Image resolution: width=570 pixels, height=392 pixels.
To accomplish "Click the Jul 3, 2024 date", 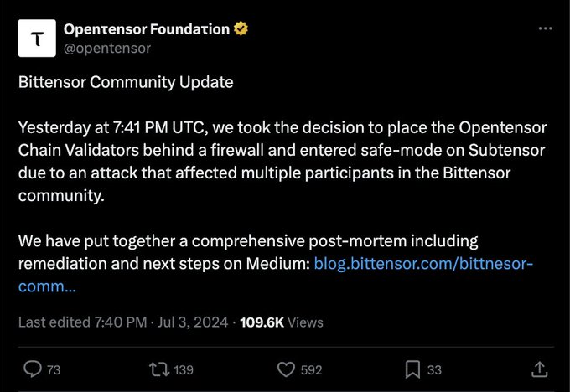I will click(192, 322).
